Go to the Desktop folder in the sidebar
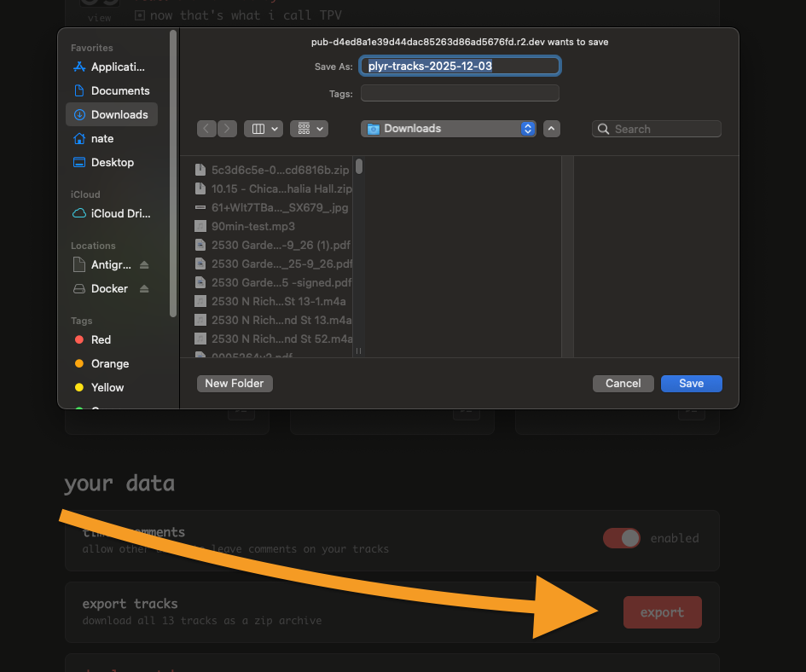This screenshot has width=806, height=672. pyautogui.click(x=112, y=162)
